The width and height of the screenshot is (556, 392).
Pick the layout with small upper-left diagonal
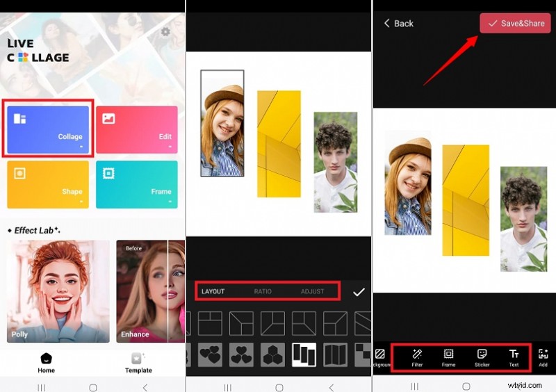tap(335, 323)
